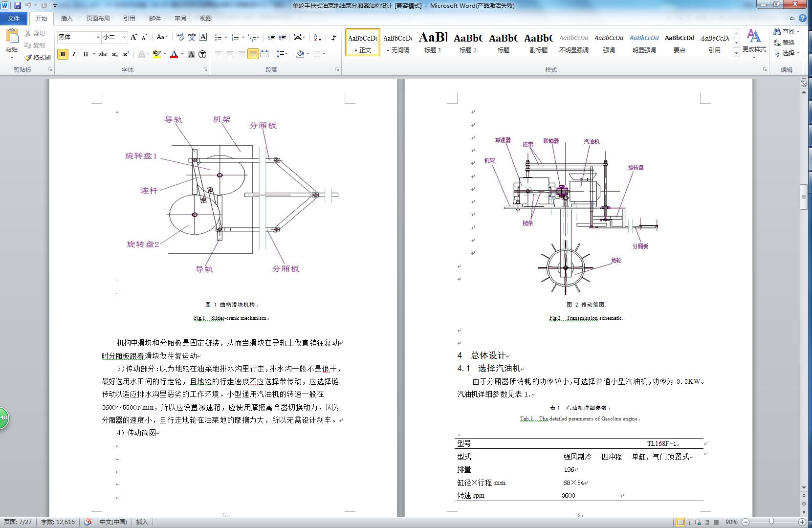Open the phonetic guide (wén 文) tool
Viewport: 812px width, 528px height.
[x=192, y=37]
